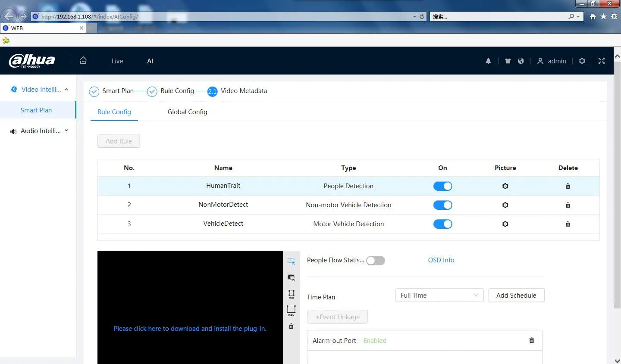Open the alarm bell notifications
This screenshot has width=621, height=364.
(x=488, y=61)
